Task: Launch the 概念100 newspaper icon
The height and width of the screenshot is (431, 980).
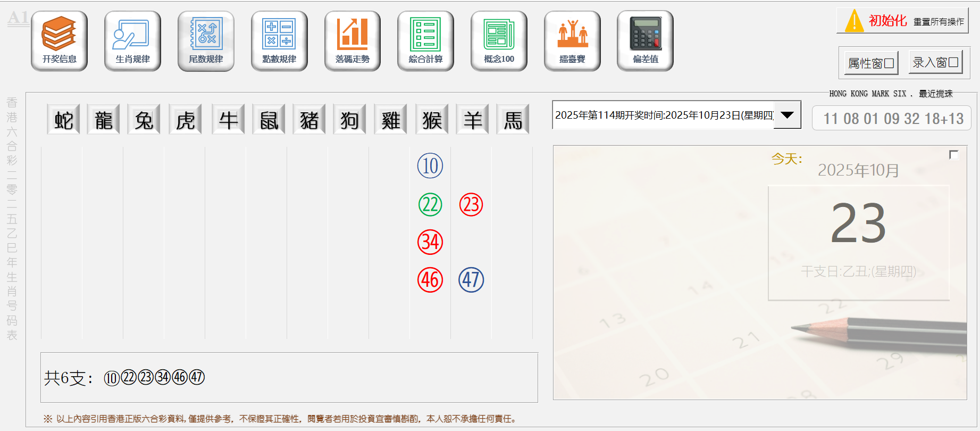Action: point(499,40)
